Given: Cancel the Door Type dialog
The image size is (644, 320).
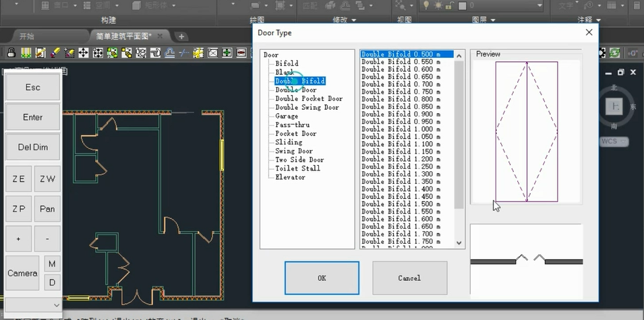Looking at the screenshot, I should [x=409, y=278].
